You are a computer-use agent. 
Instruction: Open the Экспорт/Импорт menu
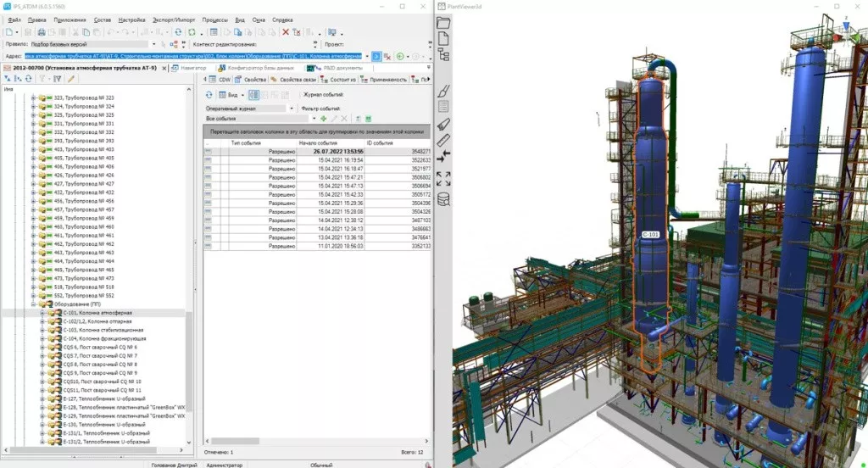[x=174, y=20]
